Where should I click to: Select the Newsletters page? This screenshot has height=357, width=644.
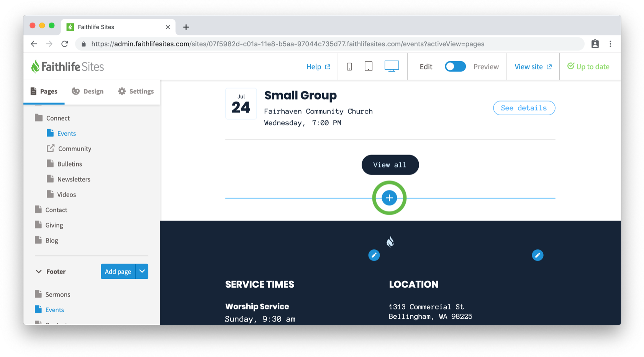point(74,179)
